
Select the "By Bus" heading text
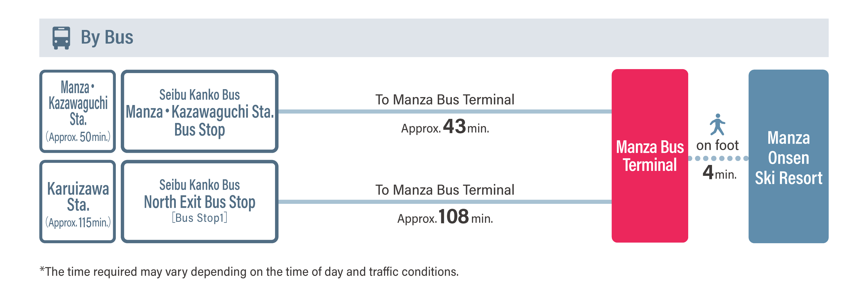[107, 37]
